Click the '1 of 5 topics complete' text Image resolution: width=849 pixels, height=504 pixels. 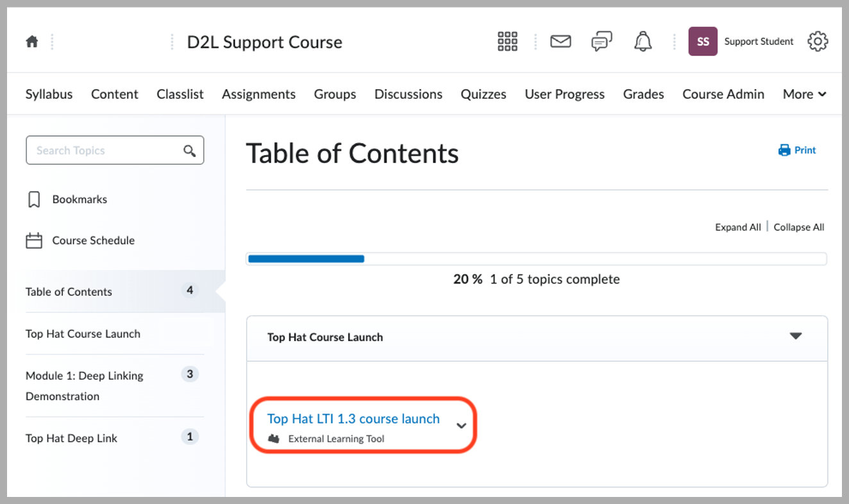tap(555, 280)
